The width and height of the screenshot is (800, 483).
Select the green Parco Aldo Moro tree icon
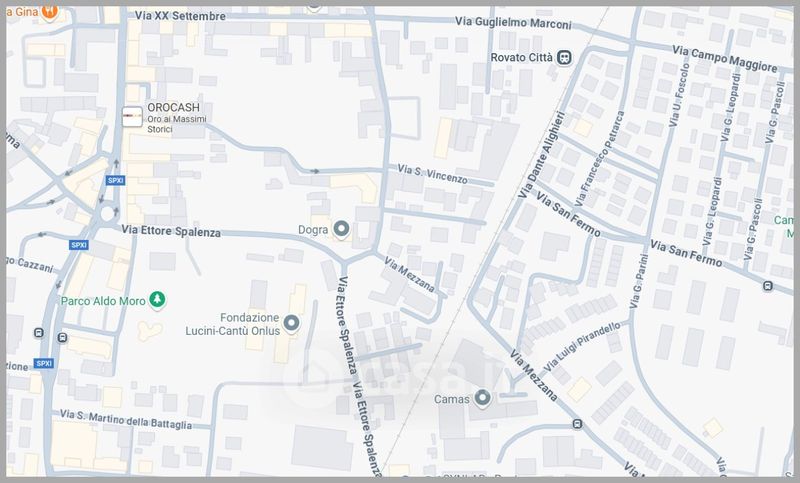[x=157, y=299]
